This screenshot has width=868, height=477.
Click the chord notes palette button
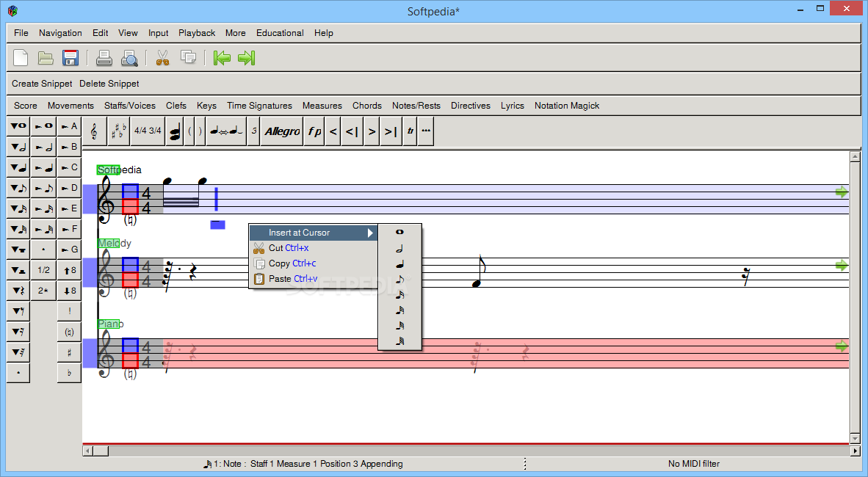coord(175,131)
